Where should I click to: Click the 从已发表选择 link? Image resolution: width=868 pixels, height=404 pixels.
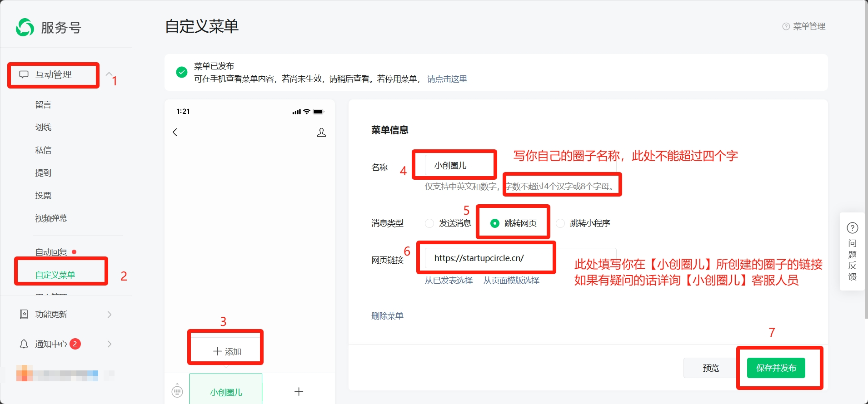click(x=449, y=281)
